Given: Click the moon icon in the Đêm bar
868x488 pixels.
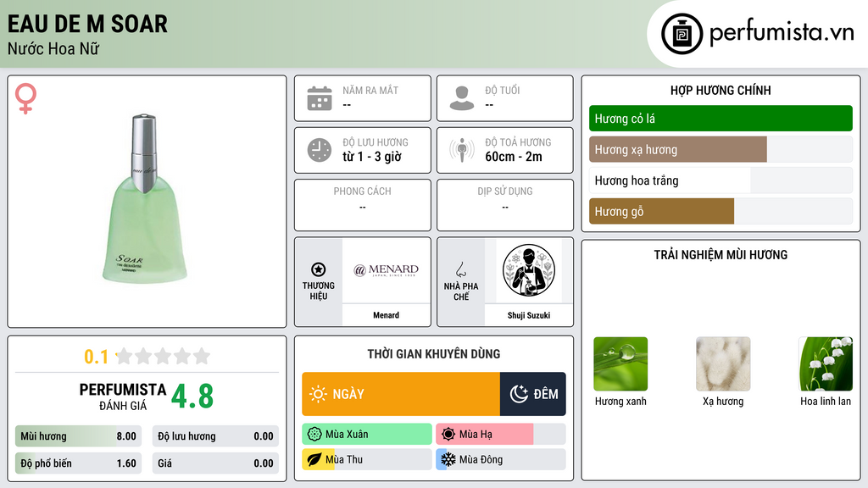Looking at the screenshot, I should 519,394.
